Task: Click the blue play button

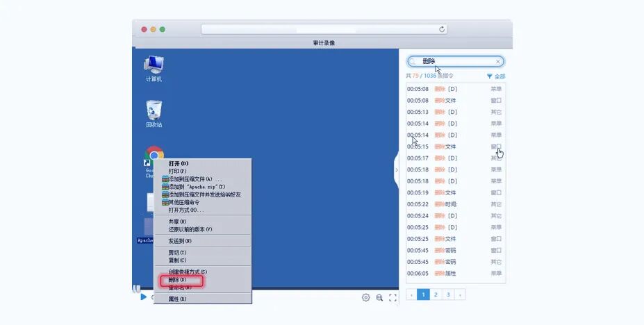Action: click(x=143, y=297)
